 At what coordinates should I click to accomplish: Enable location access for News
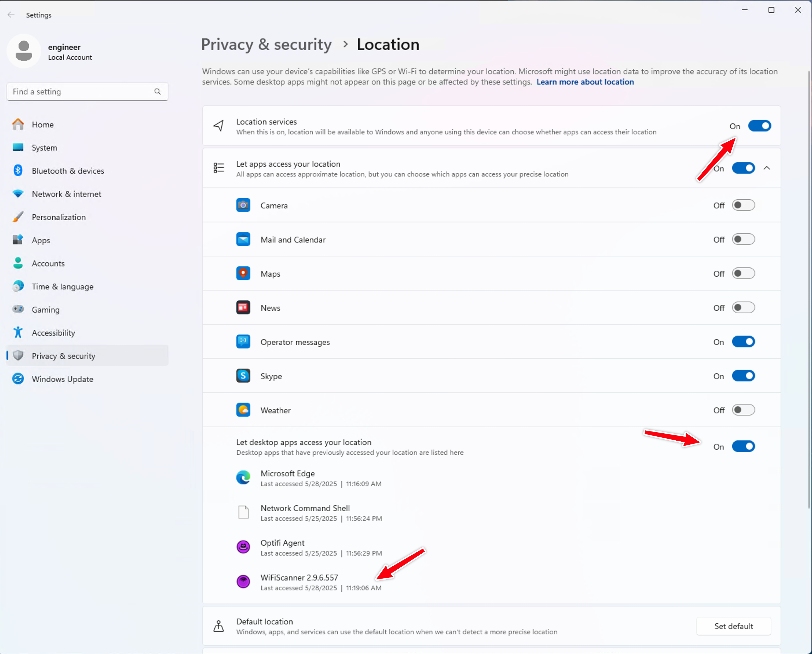[x=743, y=307]
